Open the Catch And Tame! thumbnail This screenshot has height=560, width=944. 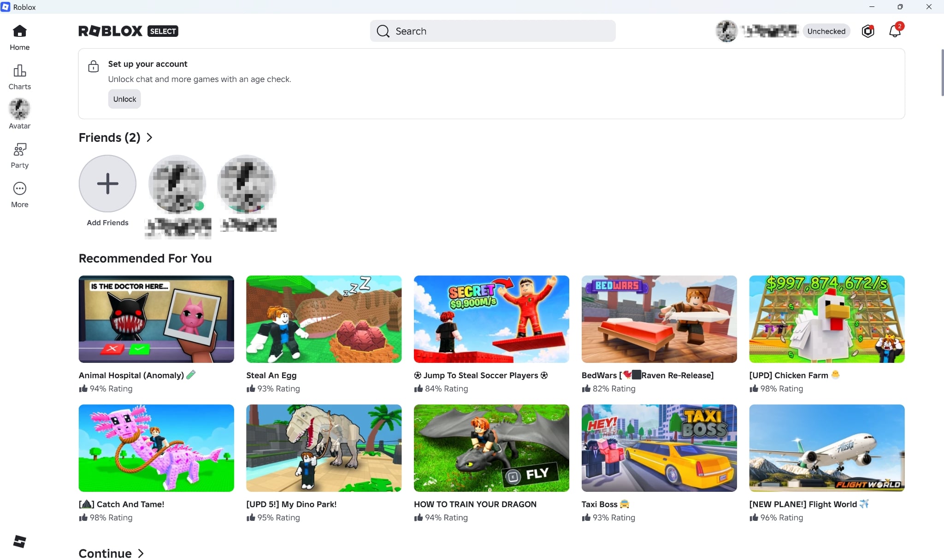coord(156,448)
